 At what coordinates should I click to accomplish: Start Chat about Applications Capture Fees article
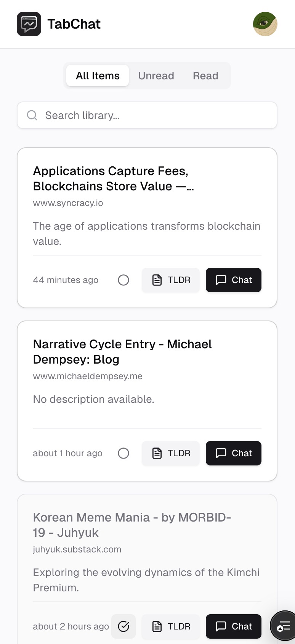(233, 280)
